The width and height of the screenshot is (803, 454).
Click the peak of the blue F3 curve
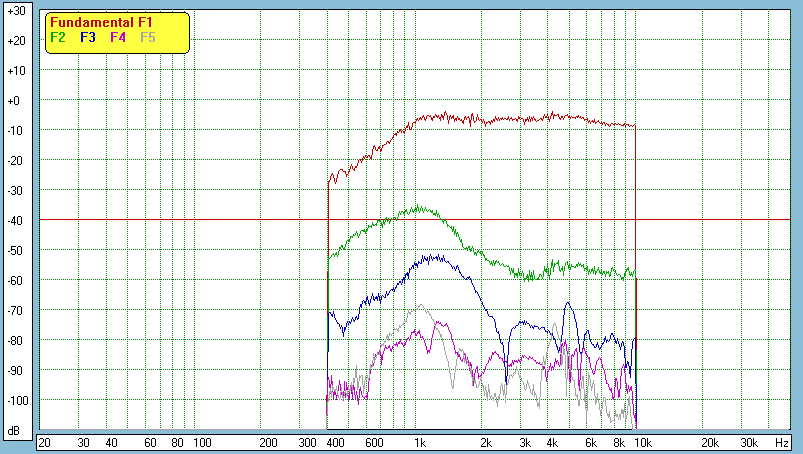click(432, 257)
